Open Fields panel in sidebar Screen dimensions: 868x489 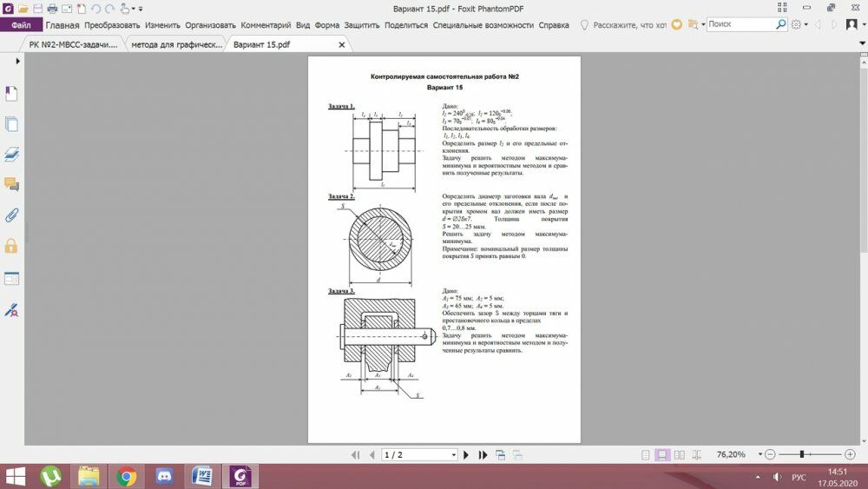tap(11, 278)
